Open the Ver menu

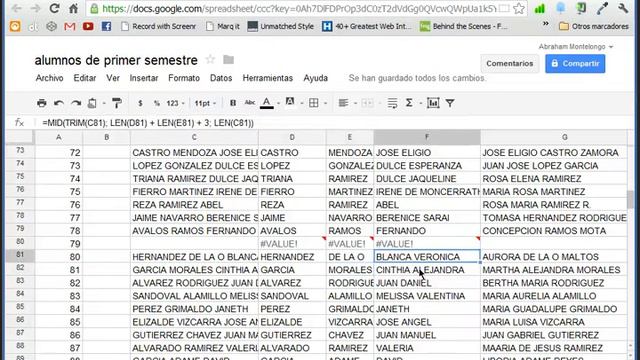[x=113, y=78]
